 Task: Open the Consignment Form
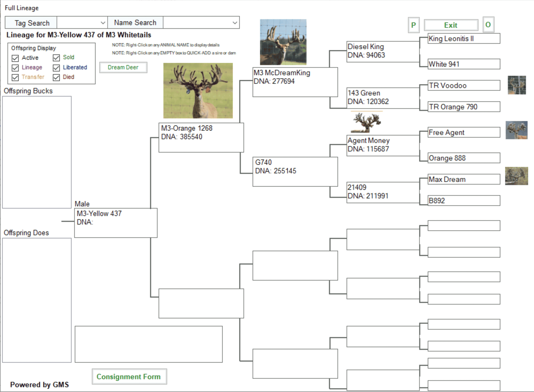(129, 377)
